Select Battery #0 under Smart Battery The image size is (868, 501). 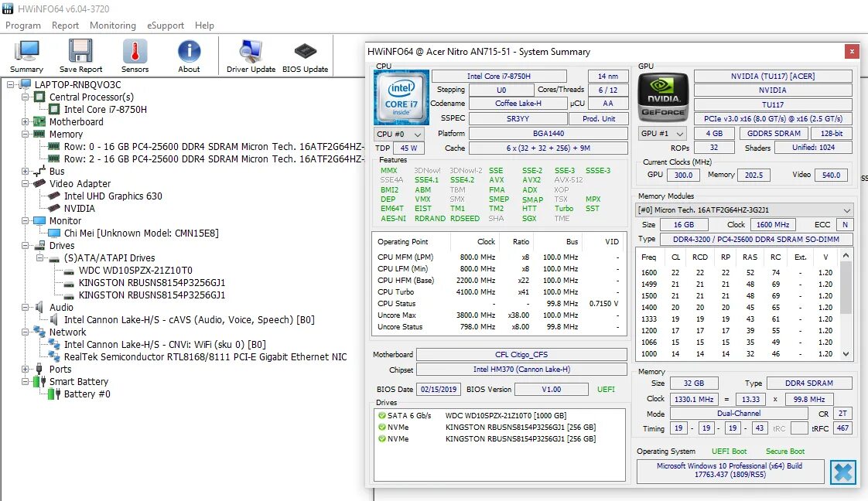point(87,394)
